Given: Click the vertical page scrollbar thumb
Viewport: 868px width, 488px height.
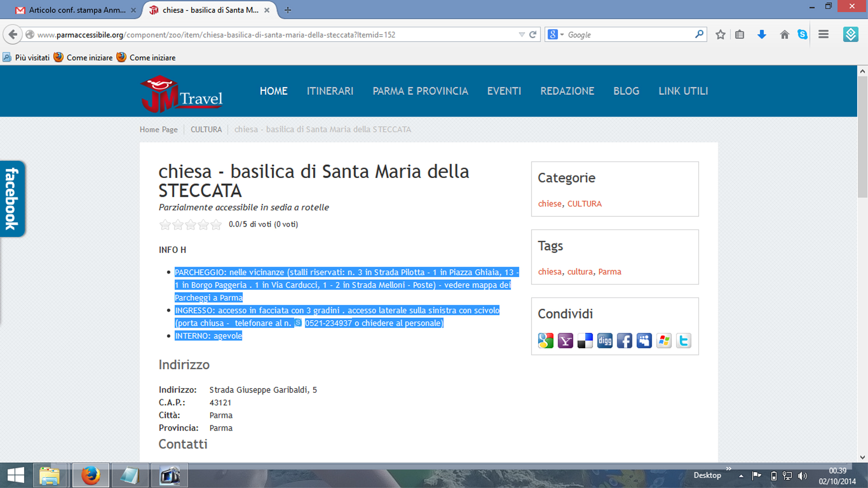Looking at the screenshot, I should [862, 136].
